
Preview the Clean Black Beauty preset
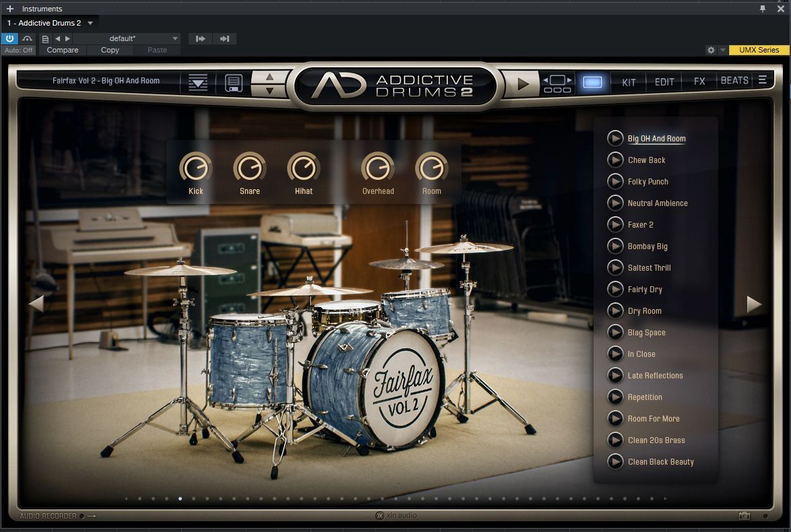click(x=615, y=461)
